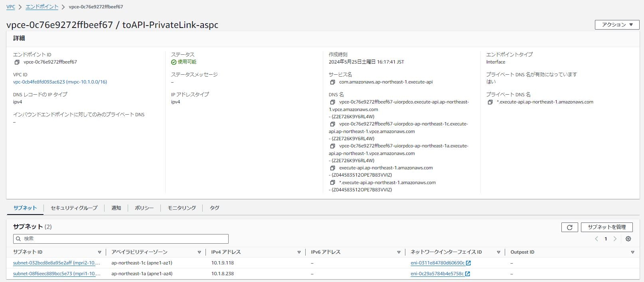644x282 pixels.
Task: Click the 詳細 section header
Action: click(x=19, y=38)
